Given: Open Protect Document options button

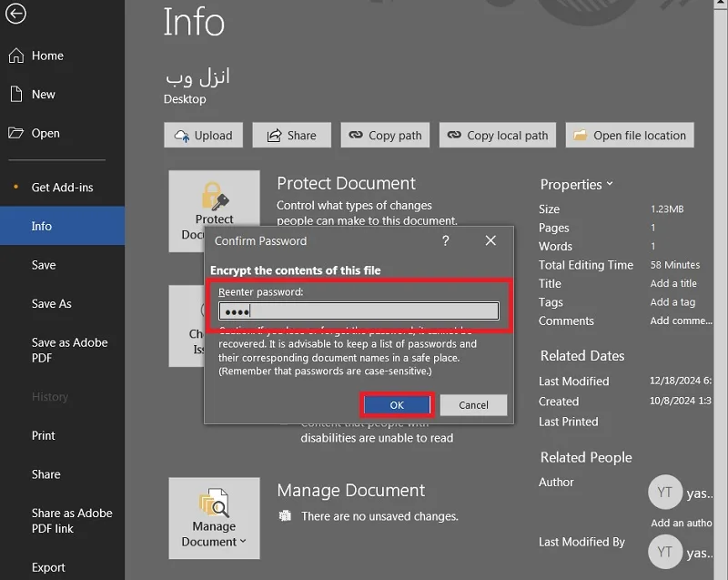Looking at the screenshot, I should tap(214, 211).
